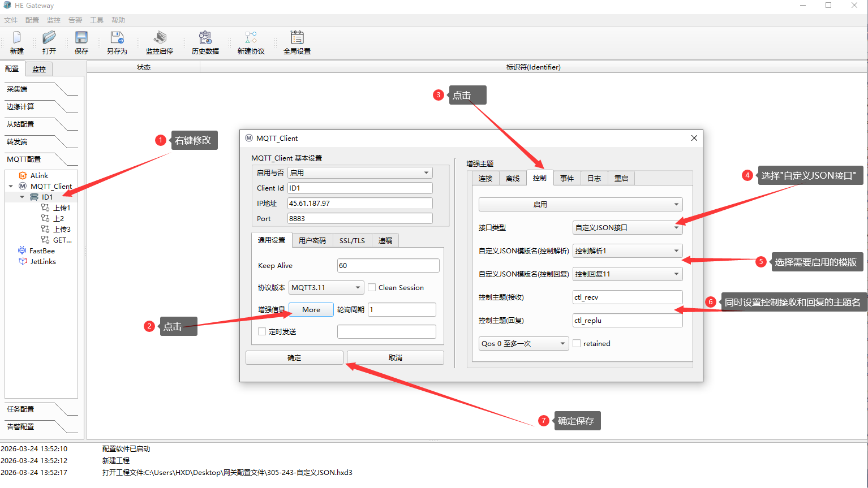Open the 全局设置 global settings icon
Image resolution: width=868 pixels, height=488 pixels.
pos(297,38)
